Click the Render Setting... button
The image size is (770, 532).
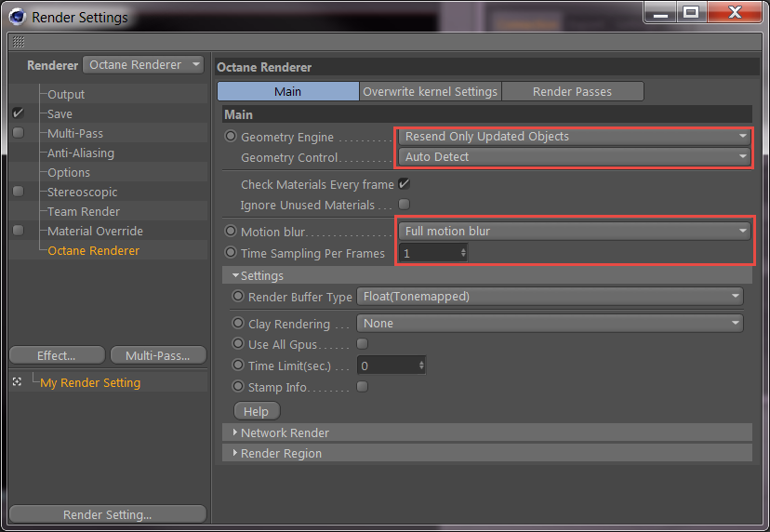[108, 514]
